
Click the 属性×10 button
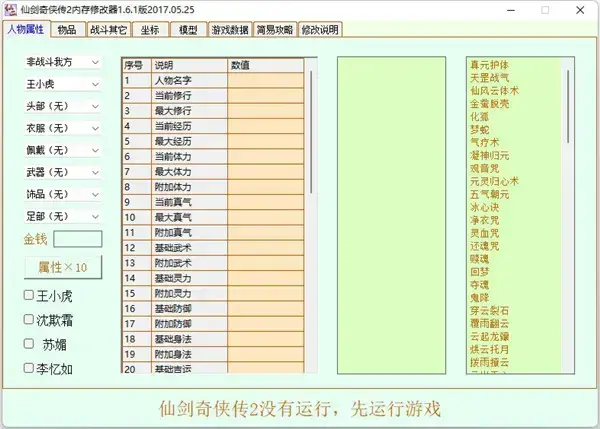[x=63, y=267]
